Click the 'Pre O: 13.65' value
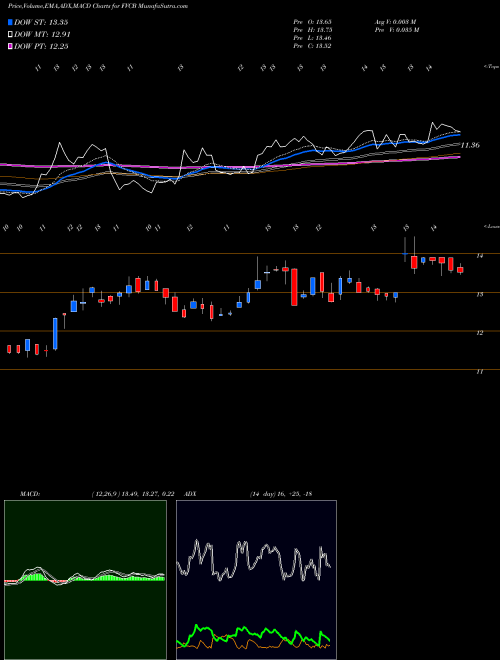The image size is (500, 660). 312,21
